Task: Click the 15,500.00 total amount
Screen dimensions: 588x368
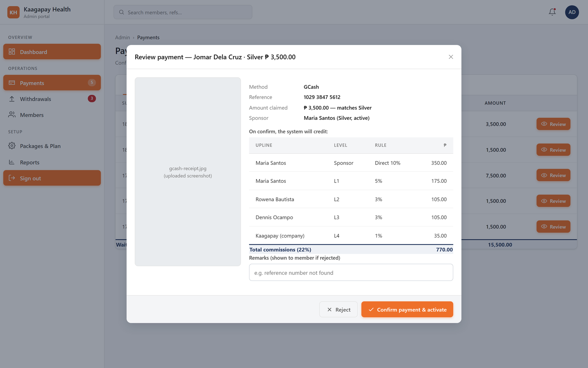Action: (x=500, y=245)
